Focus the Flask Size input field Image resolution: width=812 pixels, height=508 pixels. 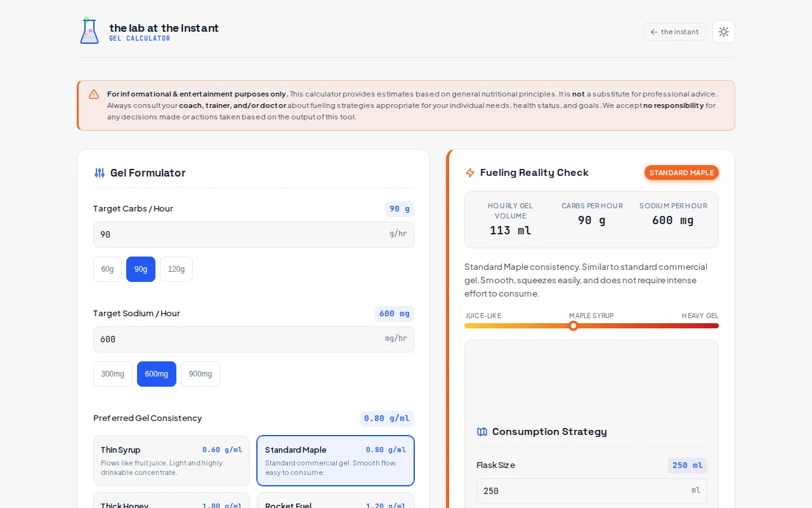592,491
